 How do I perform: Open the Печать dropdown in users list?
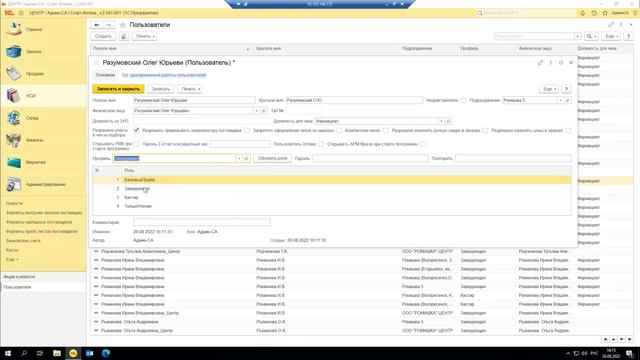click(144, 36)
